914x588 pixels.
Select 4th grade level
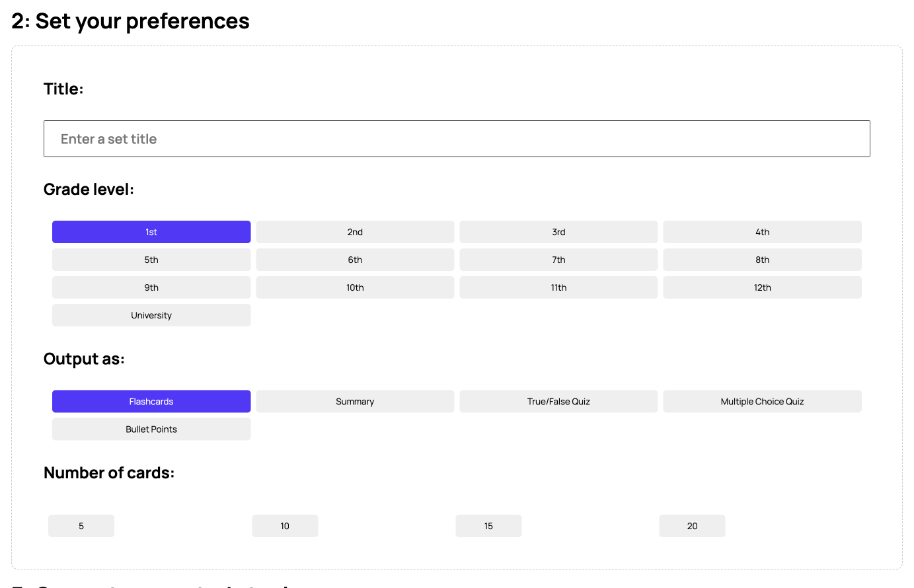coord(762,232)
